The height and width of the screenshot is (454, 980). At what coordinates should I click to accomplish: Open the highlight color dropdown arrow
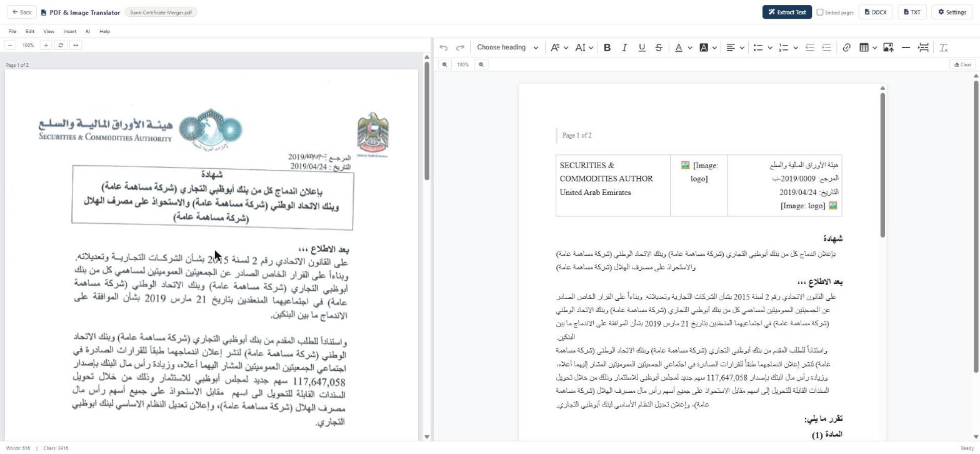pyautogui.click(x=714, y=48)
